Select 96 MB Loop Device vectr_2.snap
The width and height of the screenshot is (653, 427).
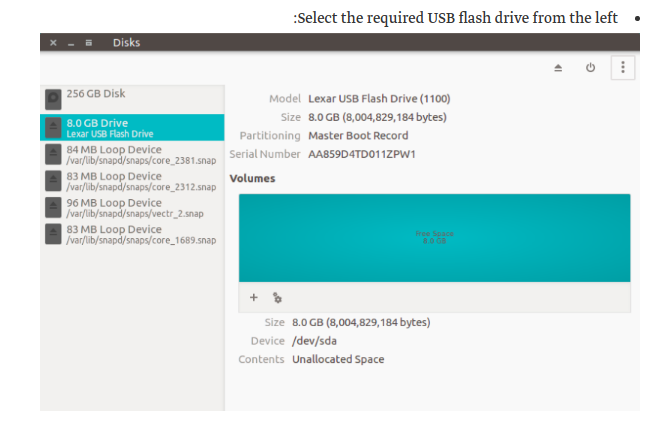132,208
